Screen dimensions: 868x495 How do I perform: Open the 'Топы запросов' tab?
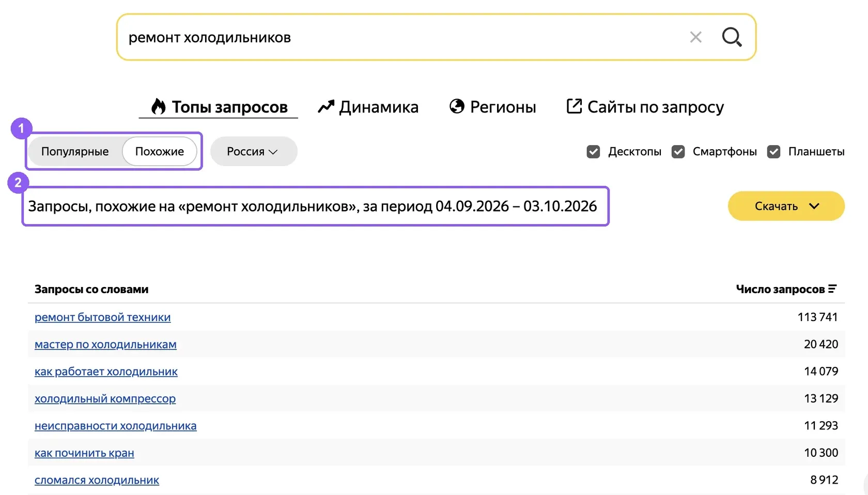[219, 107]
